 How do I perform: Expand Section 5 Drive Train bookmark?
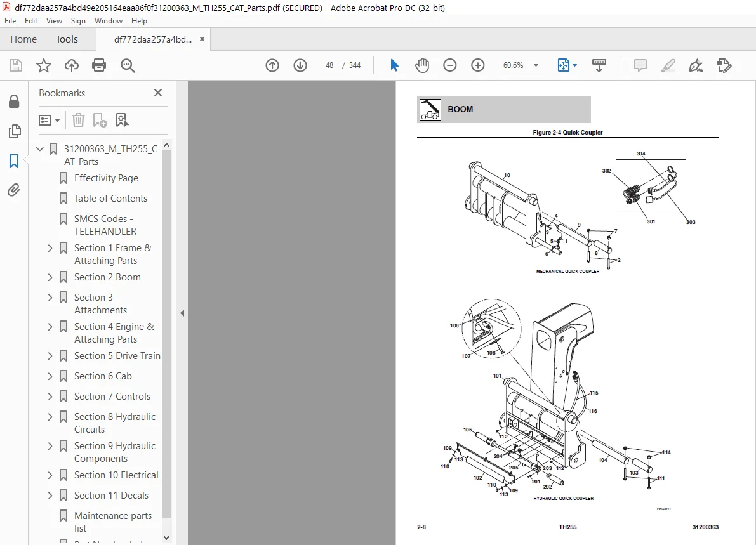[50, 356]
